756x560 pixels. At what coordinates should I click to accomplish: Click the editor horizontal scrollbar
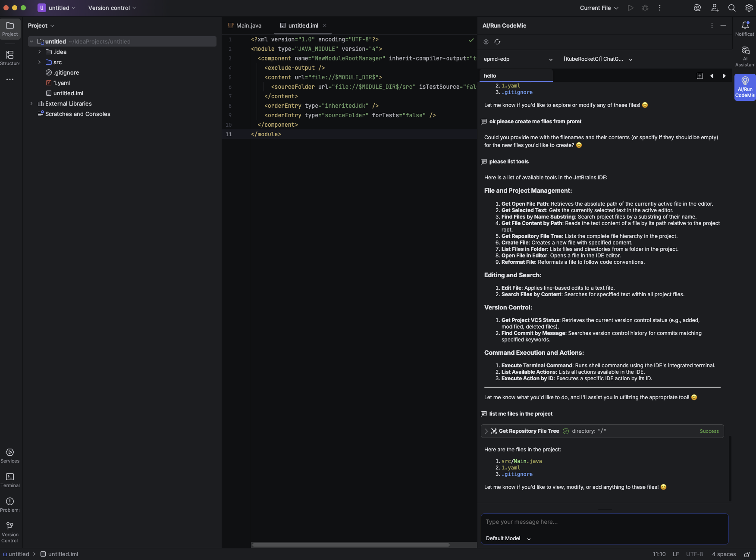coord(351,545)
